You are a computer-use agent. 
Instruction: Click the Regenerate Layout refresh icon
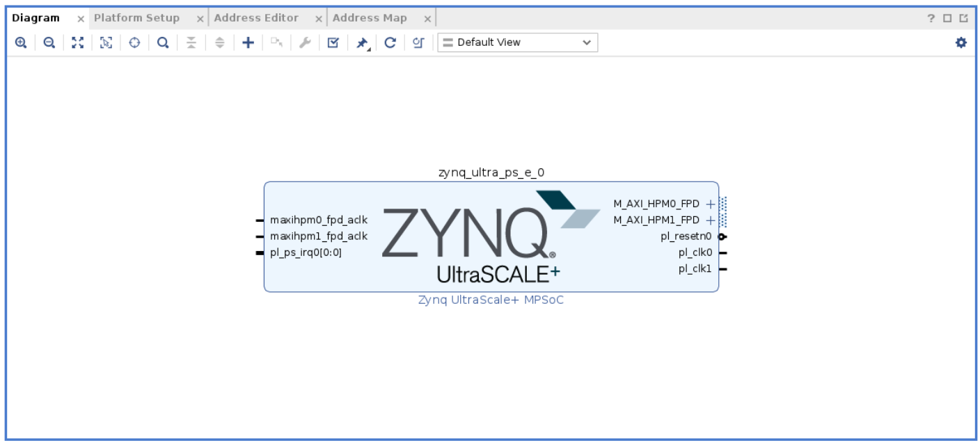(390, 42)
